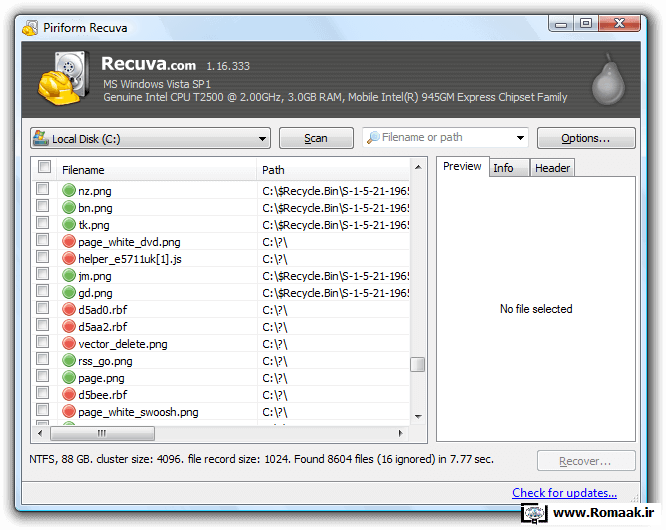Click the vertical scrollbar up arrow
Screen dimensions: 666x530
pyautogui.click(x=418, y=167)
